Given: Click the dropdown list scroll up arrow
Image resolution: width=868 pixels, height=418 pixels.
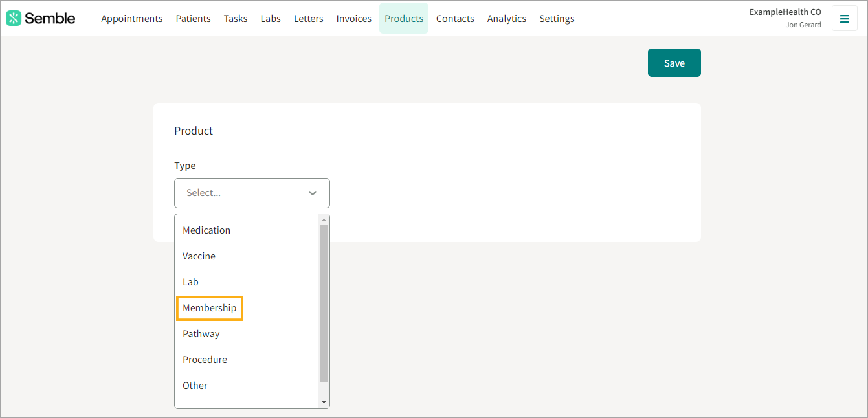Looking at the screenshot, I should (x=324, y=220).
